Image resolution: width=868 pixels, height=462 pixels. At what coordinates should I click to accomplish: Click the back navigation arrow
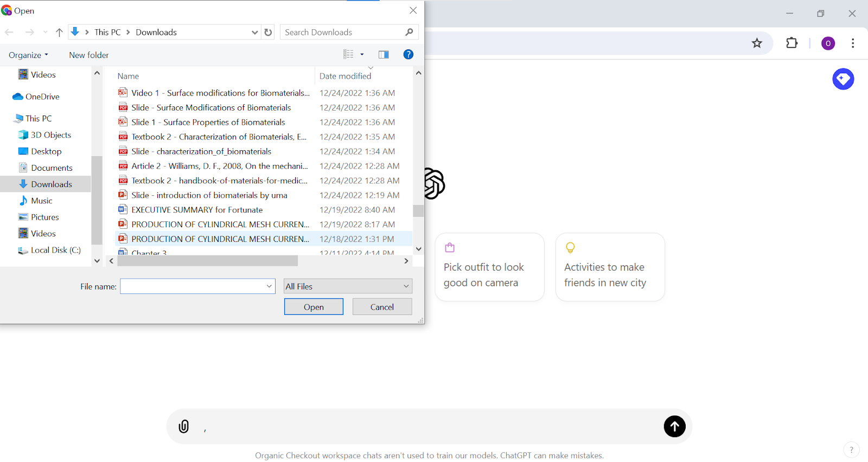tap(9, 32)
